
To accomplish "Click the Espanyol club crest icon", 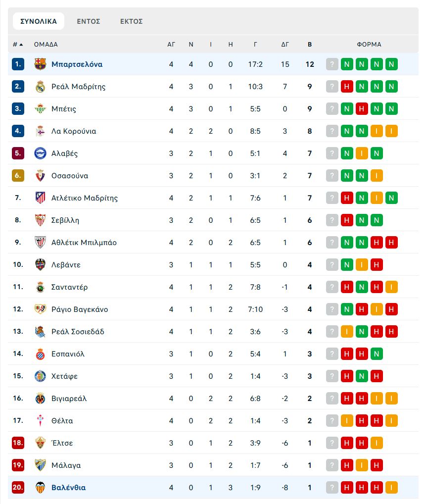I will tap(40, 353).
